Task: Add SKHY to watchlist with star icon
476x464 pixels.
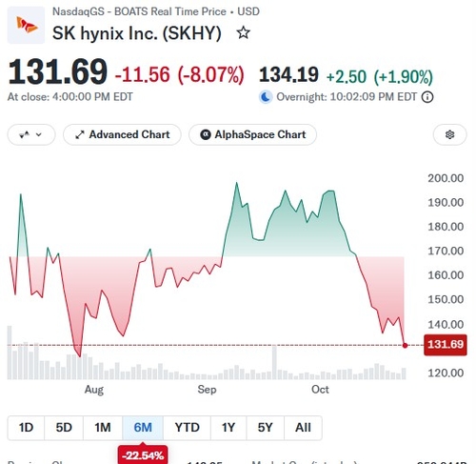Action: point(244,32)
